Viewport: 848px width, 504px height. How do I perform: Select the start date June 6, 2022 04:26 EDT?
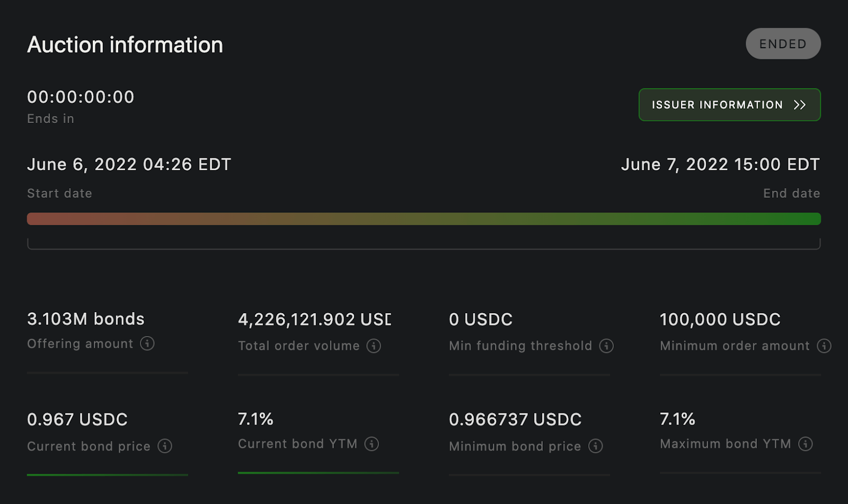[129, 164]
